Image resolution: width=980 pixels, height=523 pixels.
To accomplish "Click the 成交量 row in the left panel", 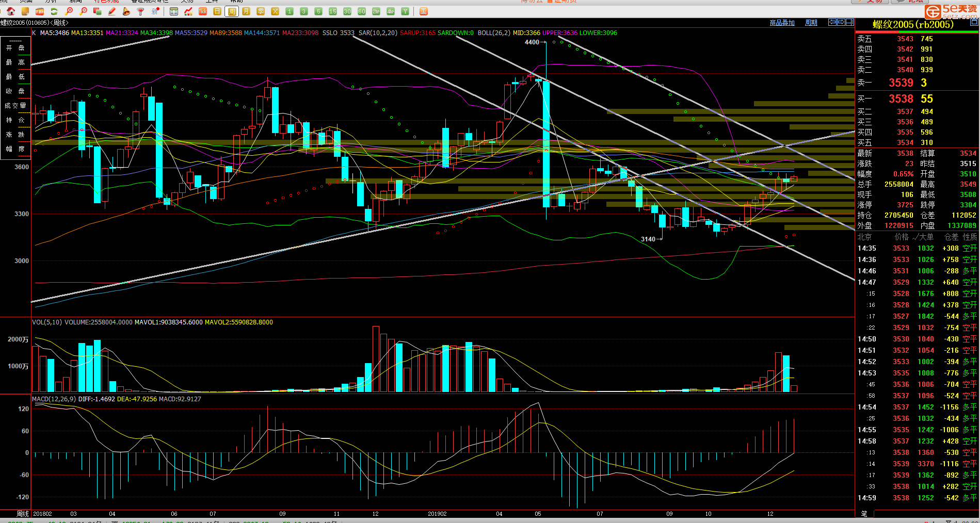I will click(x=15, y=105).
